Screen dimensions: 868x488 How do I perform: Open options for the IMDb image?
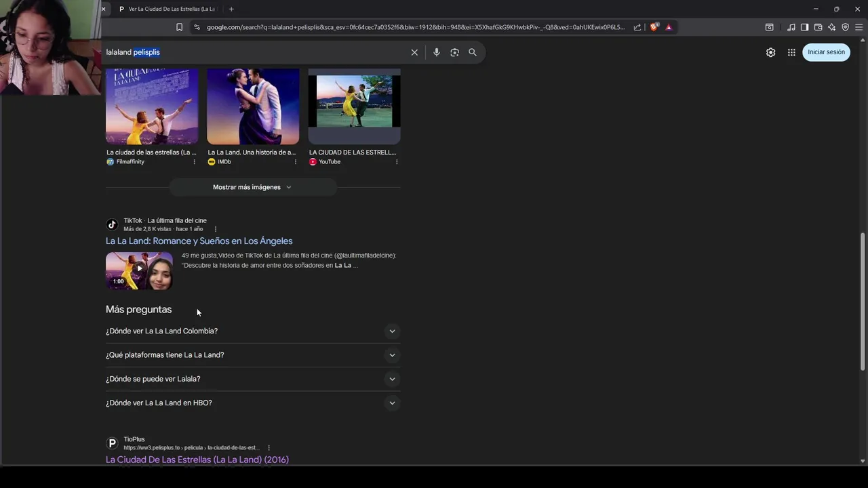[x=295, y=162]
